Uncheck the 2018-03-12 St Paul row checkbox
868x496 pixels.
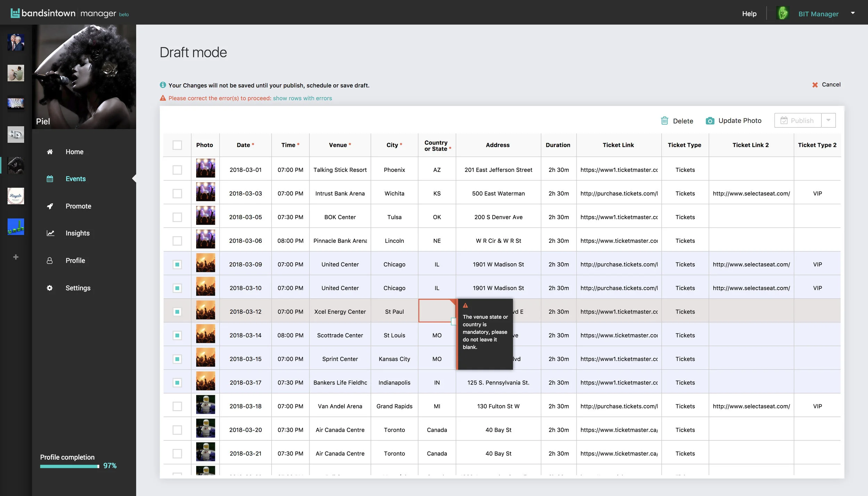tap(177, 312)
